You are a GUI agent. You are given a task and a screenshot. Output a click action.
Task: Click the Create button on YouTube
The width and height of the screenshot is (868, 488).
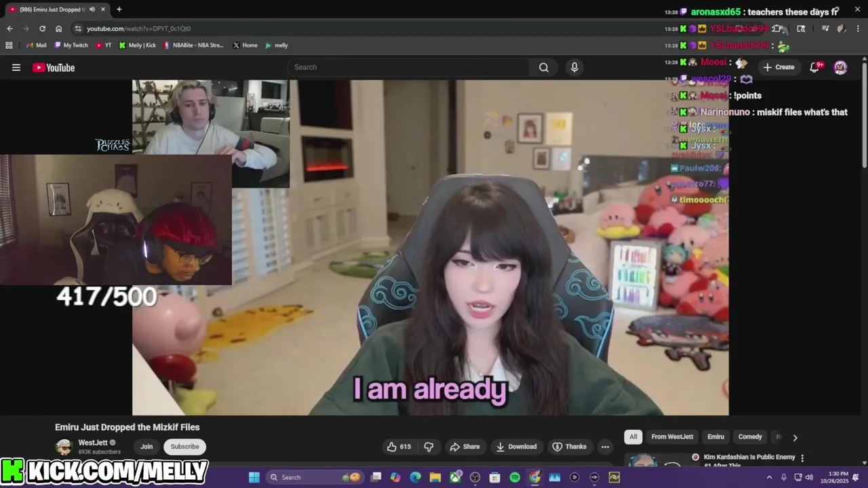(x=778, y=67)
